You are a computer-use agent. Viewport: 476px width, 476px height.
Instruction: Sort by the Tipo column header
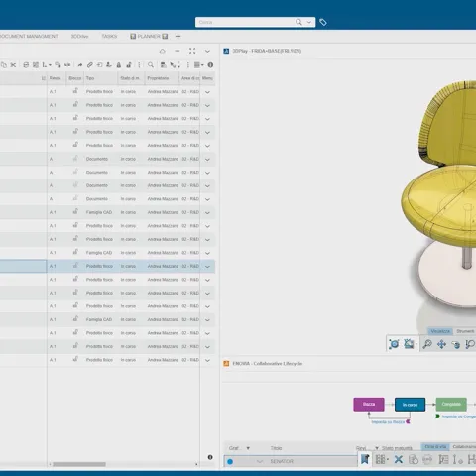(x=90, y=78)
